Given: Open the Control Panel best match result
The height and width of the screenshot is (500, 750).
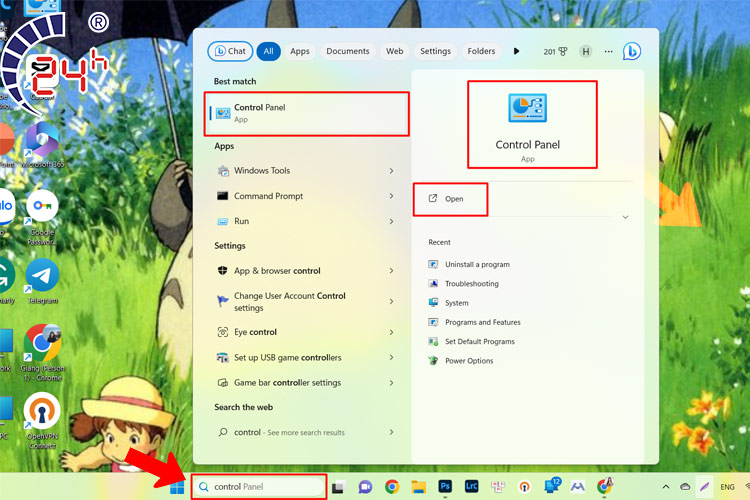Looking at the screenshot, I should (307, 113).
